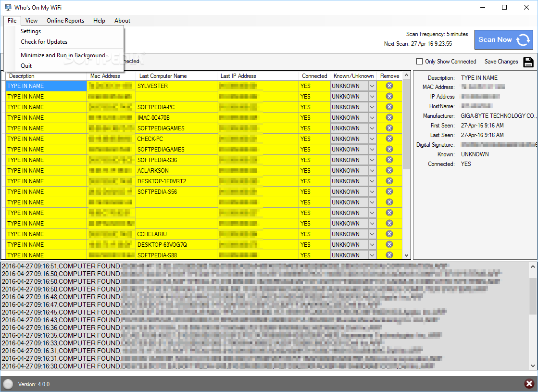The image size is (538, 392).
Task: Click Scan Frequency: 5 minutes text
Action: coord(437,34)
